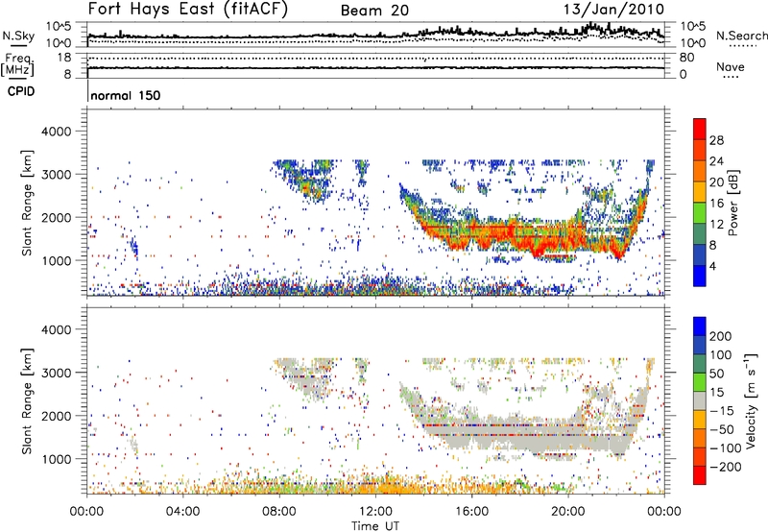Screen dimensions: 768x532
Task: Click the '08:00' time tick
Action: coord(279,512)
